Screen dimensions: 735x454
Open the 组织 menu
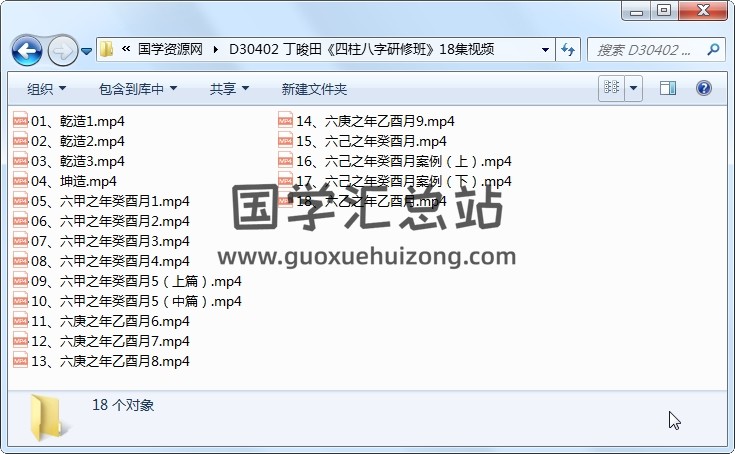click(46, 89)
